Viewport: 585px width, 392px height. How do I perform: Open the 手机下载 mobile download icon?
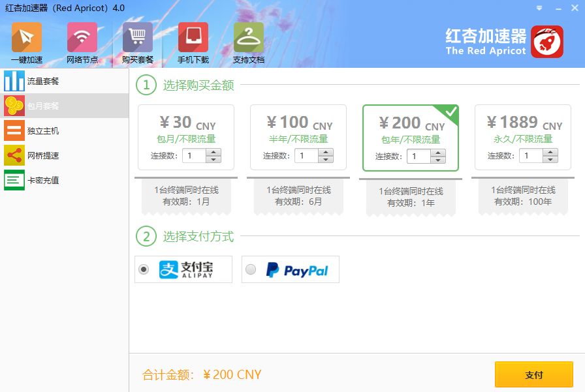193,37
